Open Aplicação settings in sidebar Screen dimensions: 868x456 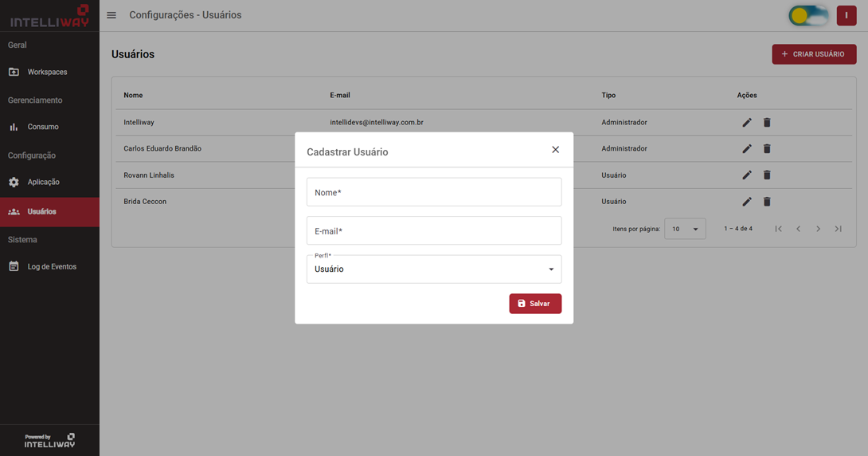pos(43,182)
